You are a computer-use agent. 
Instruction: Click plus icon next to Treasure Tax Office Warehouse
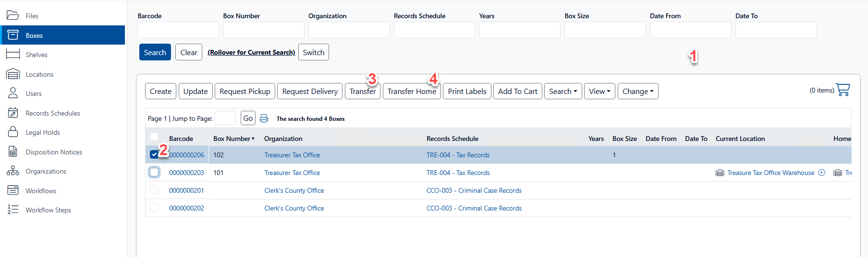click(x=821, y=173)
